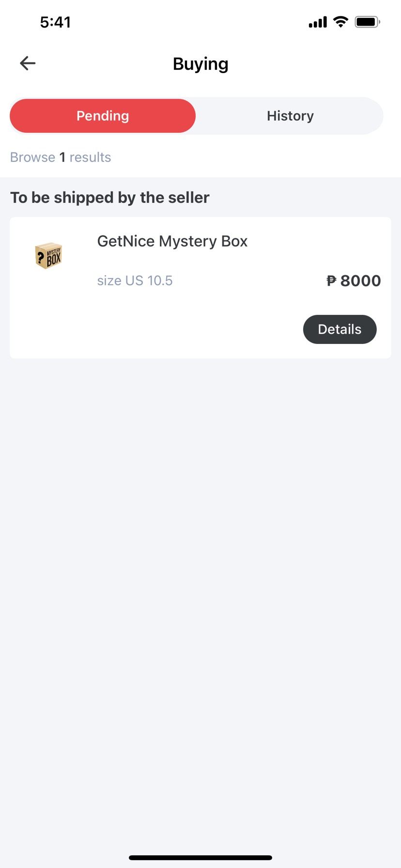Switch to the Pending tab
This screenshot has width=401, height=868.
(103, 116)
